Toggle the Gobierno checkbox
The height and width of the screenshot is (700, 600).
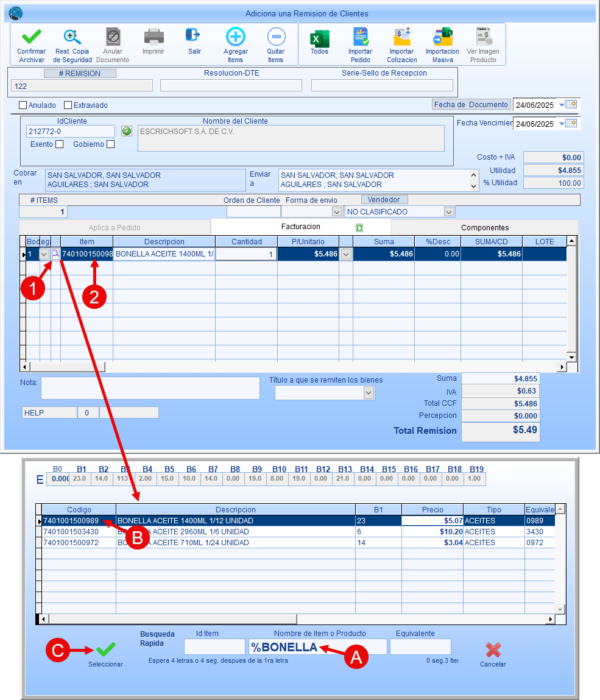111,144
